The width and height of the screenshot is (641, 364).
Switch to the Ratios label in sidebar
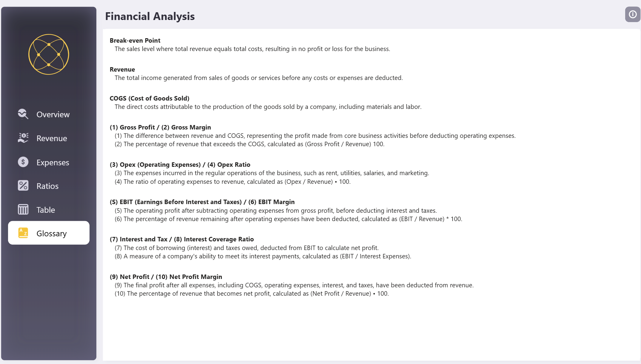pyautogui.click(x=47, y=186)
